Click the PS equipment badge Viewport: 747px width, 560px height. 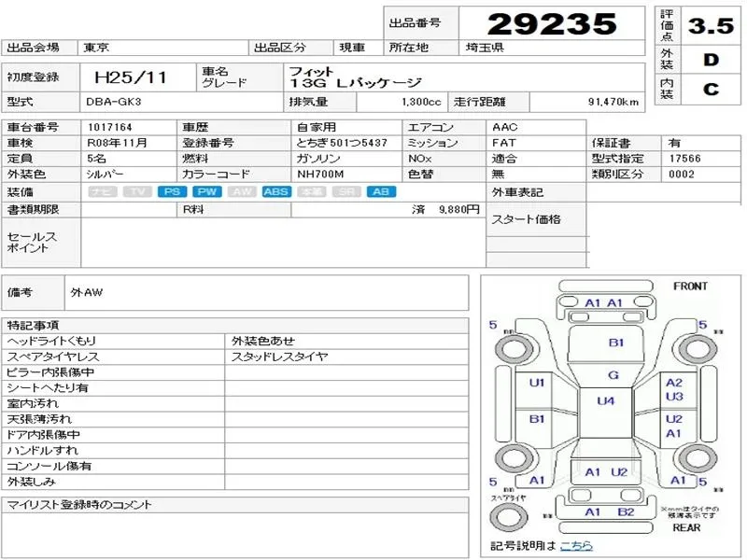tap(171, 191)
